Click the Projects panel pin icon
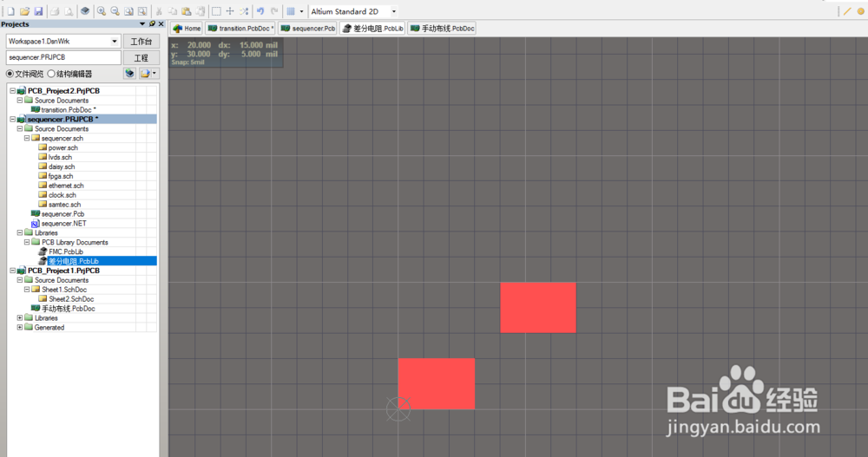Viewport: 868px width, 457px height. pyautogui.click(x=152, y=23)
